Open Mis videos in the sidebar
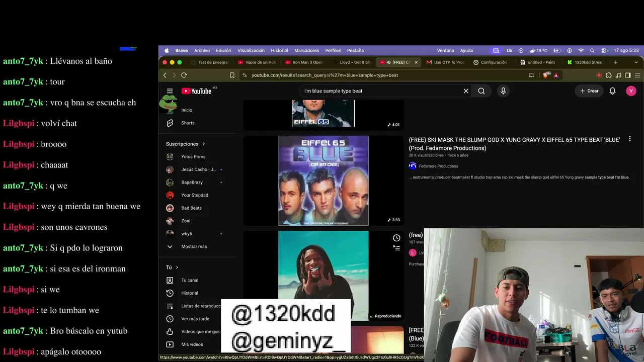The width and height of the screenshot is (644, 362). pos(192,344)
